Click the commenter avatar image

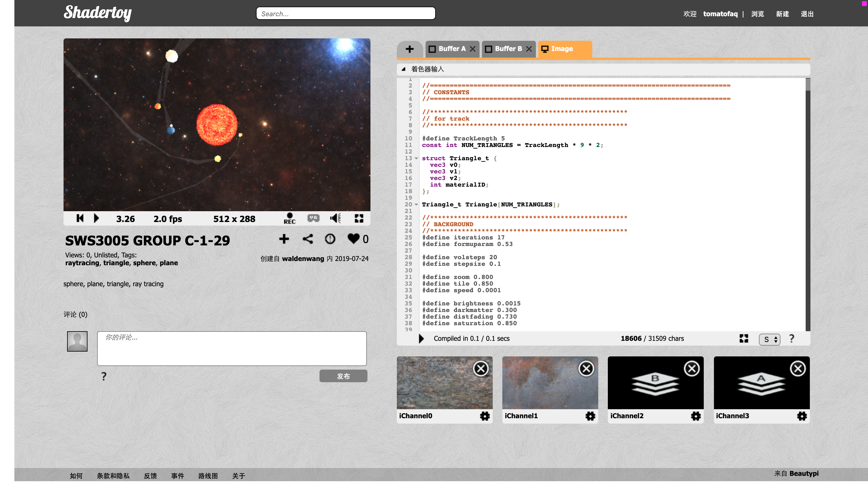[77, 341]
